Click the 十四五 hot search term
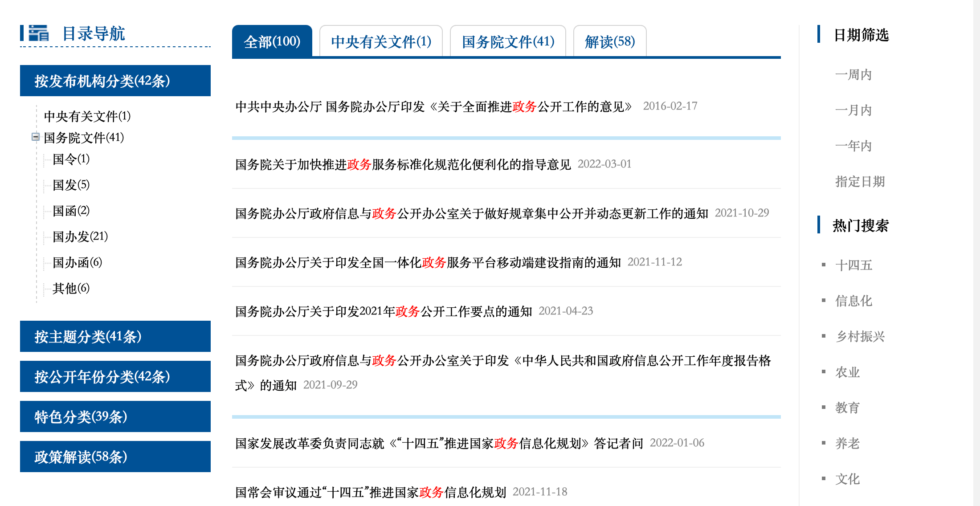The width and height of the screenshot is (980, 506). pos(853,265)
